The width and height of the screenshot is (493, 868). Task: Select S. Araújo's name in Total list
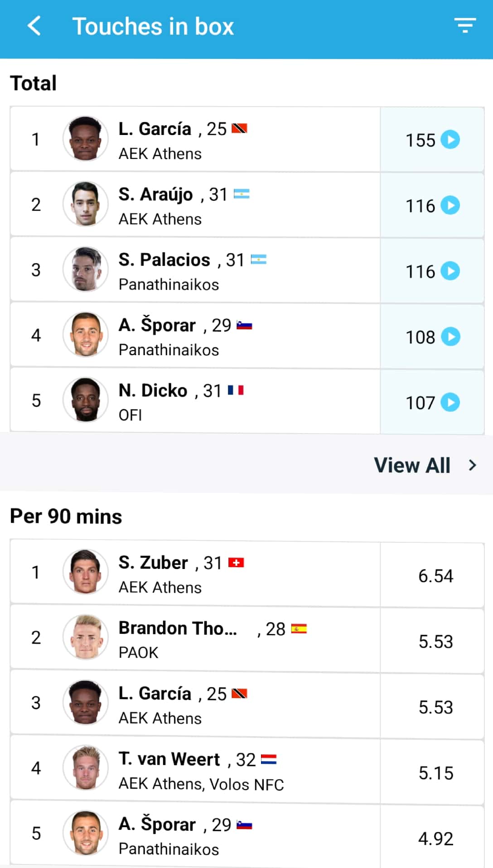point(155,194)
